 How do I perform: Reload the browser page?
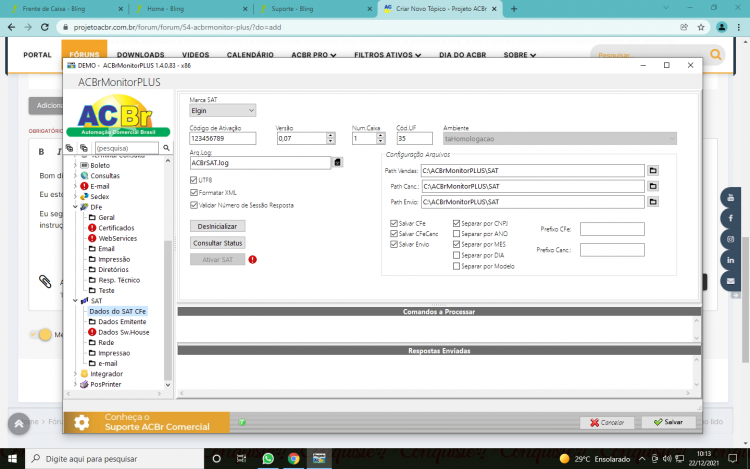tap(44, 27)
